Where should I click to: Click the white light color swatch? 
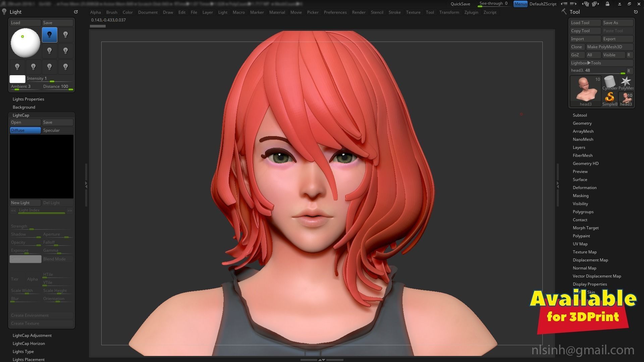(17, 79)
